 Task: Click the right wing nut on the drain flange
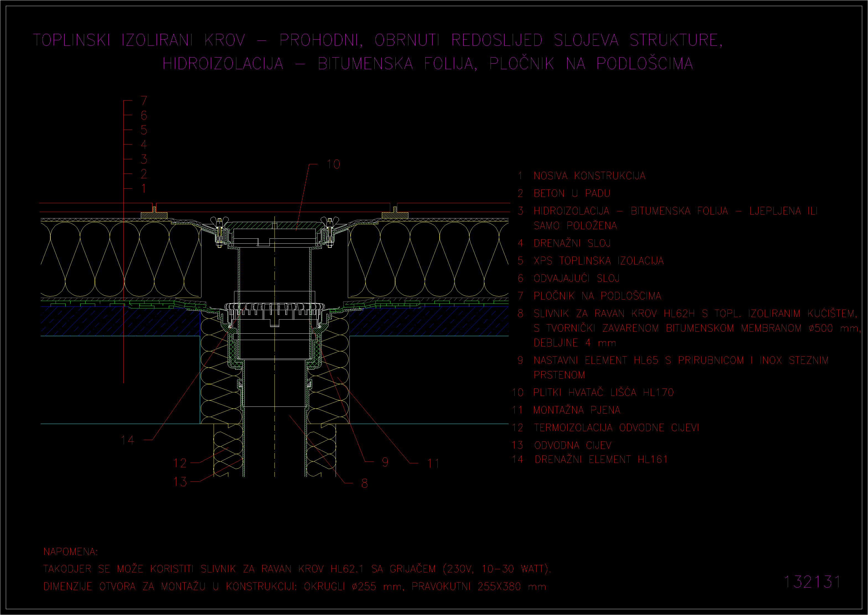pos(330,221)
